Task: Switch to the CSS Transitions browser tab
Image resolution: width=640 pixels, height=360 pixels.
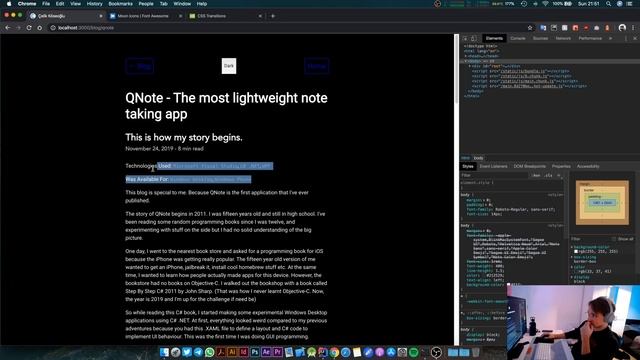Action: (225, 16)
